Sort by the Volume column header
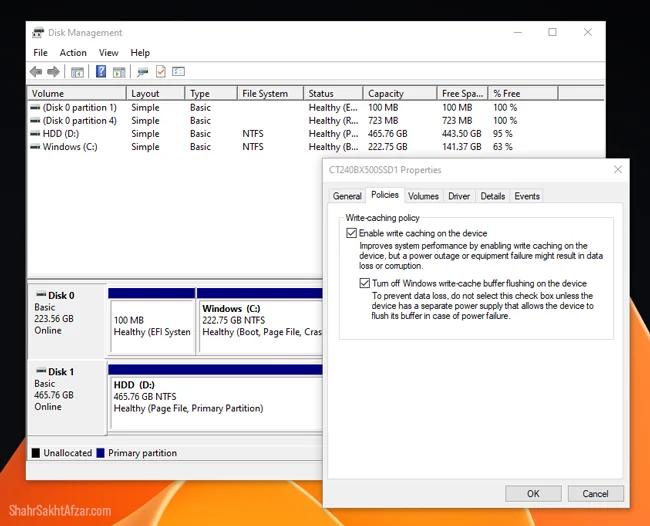The image size is (650, 526). pyautogui.click(x=77, y=94)
